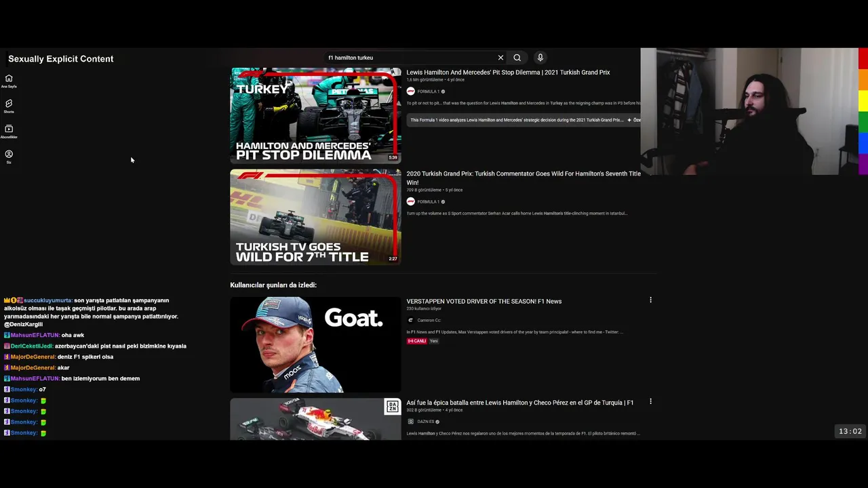Click the 'Sexually Explicit Content' overlay label
868x488 pixels.
point(60,59)
